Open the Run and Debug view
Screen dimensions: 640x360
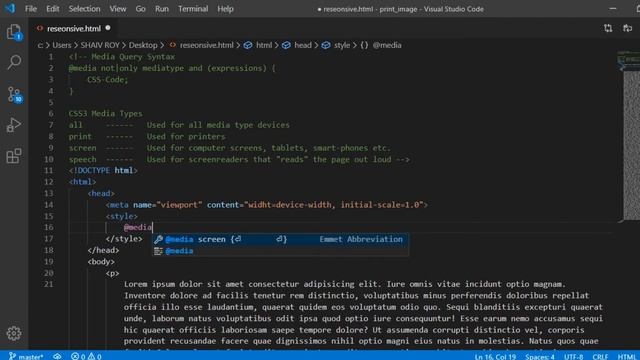(14, 125)
